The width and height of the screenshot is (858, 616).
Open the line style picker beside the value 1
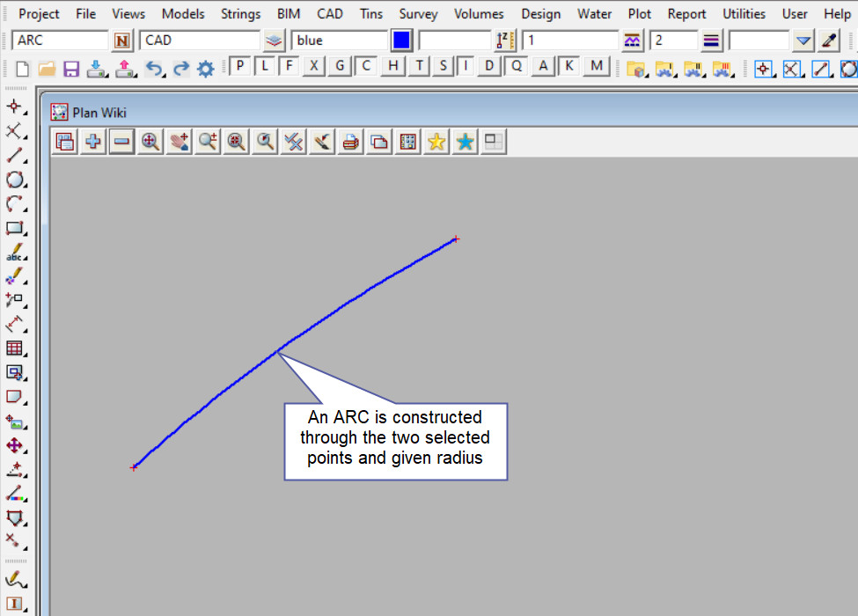(x=632, y=40)
